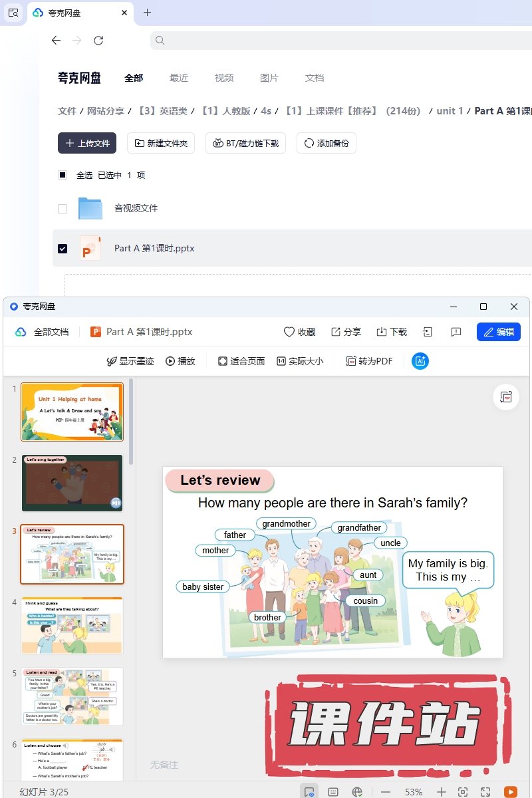
Task: Click the slide panel vertical scrollbar
Action: coord(131,426)
